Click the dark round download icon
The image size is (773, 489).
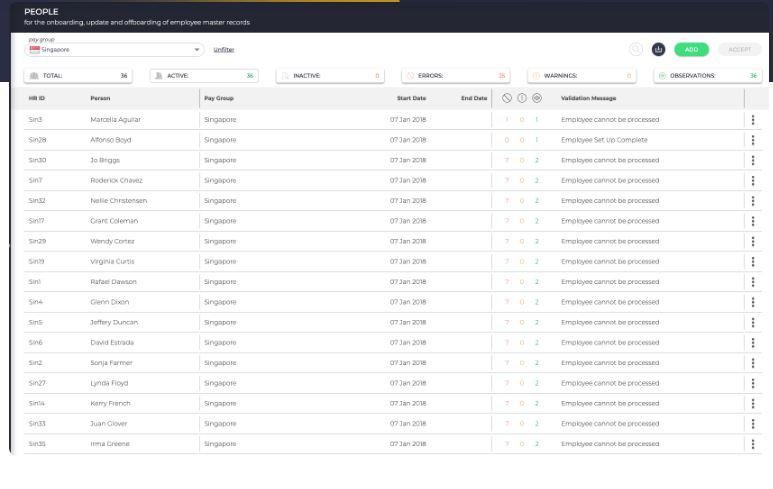click(x=659, y=49)
